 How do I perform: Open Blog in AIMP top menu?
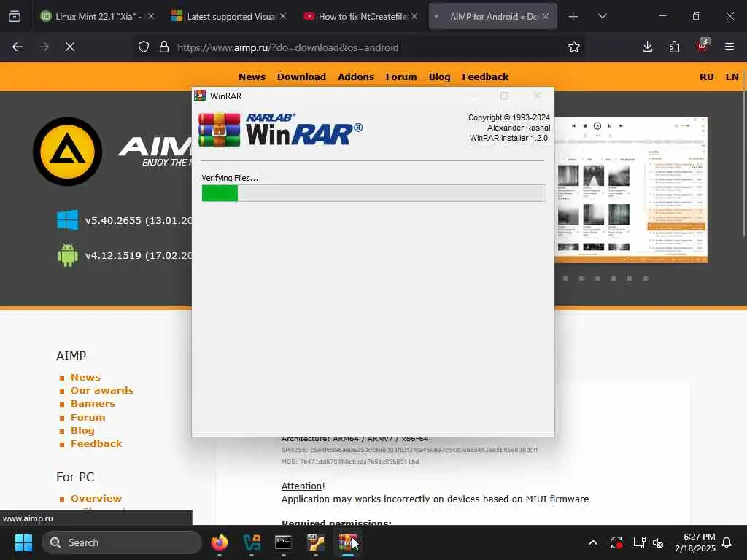[x=439, y=77]
